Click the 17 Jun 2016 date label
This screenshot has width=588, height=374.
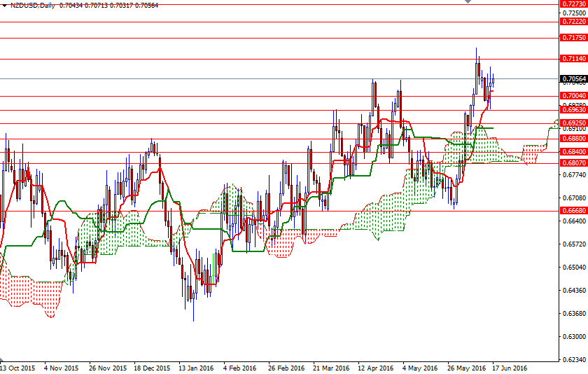[510, 368]
